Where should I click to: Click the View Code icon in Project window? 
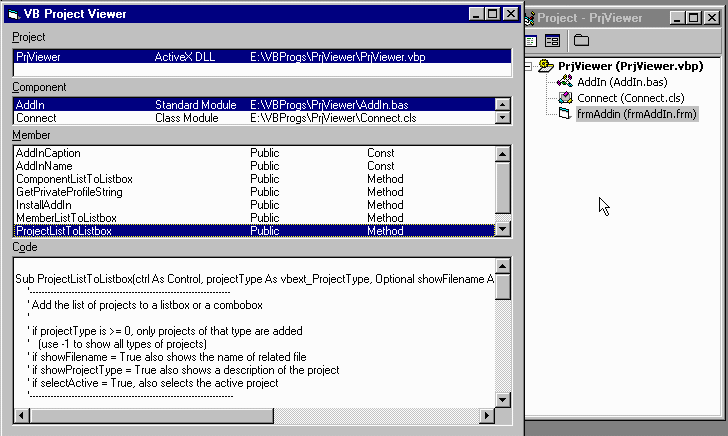pyautogui.click(x=531, y=41)
